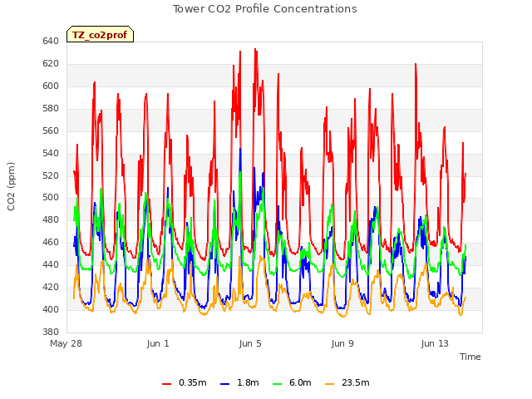Click the 640 y-axis tick label

click(51, 41)
